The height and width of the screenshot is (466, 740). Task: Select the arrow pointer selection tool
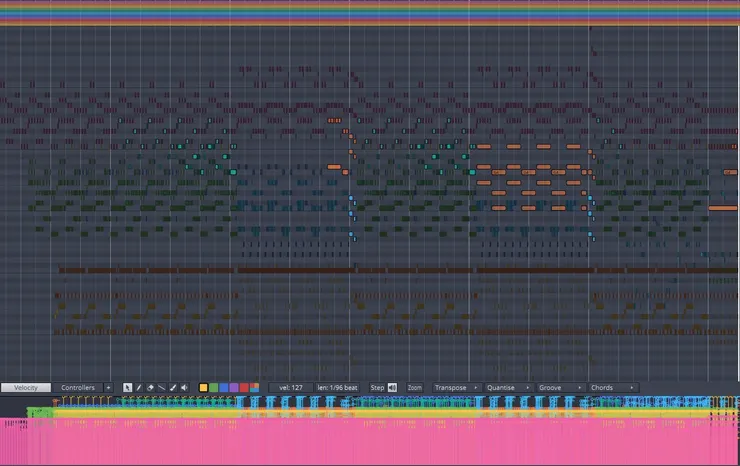(x=127, y=388)
